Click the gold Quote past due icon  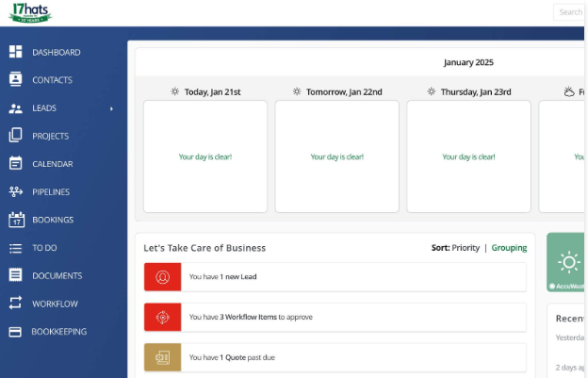tap(162, 357)
